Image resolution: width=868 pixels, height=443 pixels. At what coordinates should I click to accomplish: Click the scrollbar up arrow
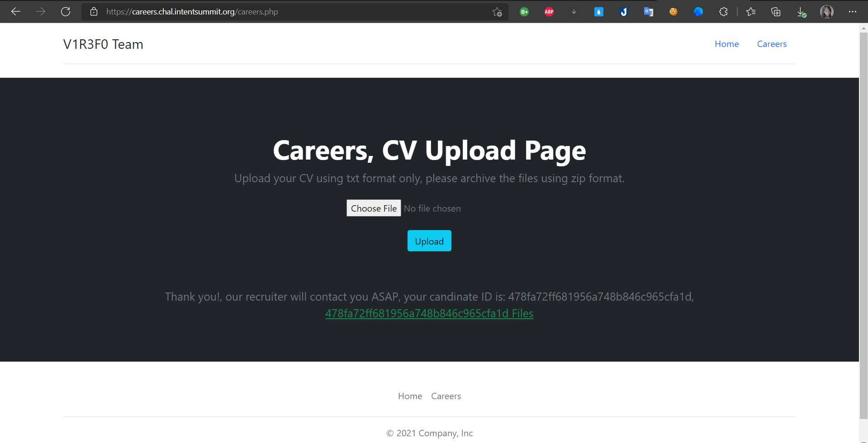tap(863, 28)
